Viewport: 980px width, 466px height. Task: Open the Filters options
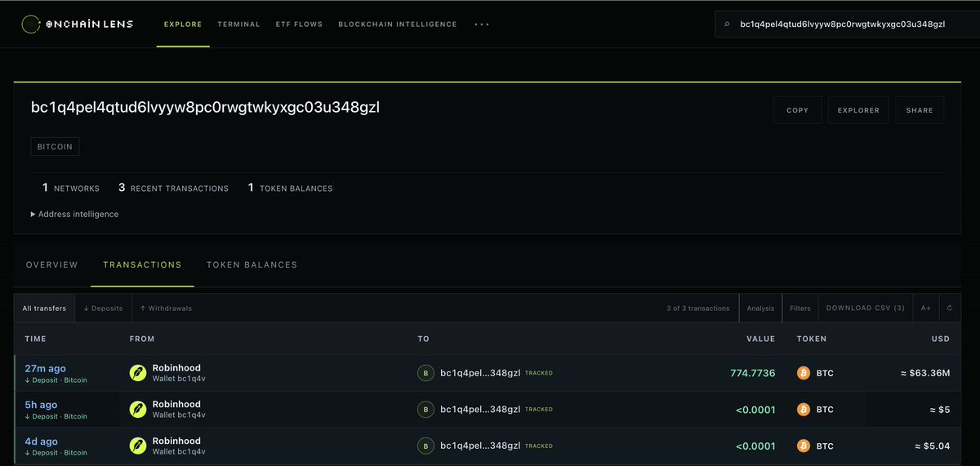pyautogui.click(x=800, y=308)
